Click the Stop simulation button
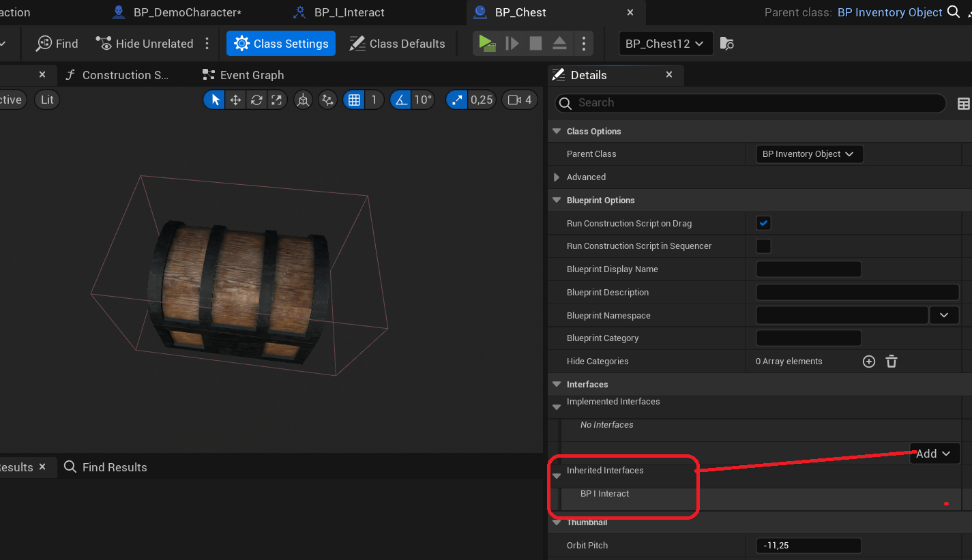 (x=535, y=44)
